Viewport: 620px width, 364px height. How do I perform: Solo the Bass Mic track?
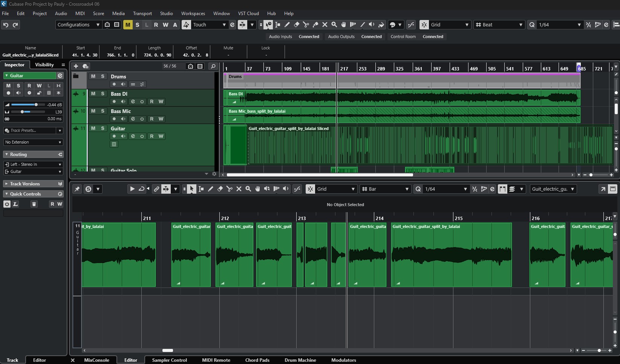[x=103, y=111]
